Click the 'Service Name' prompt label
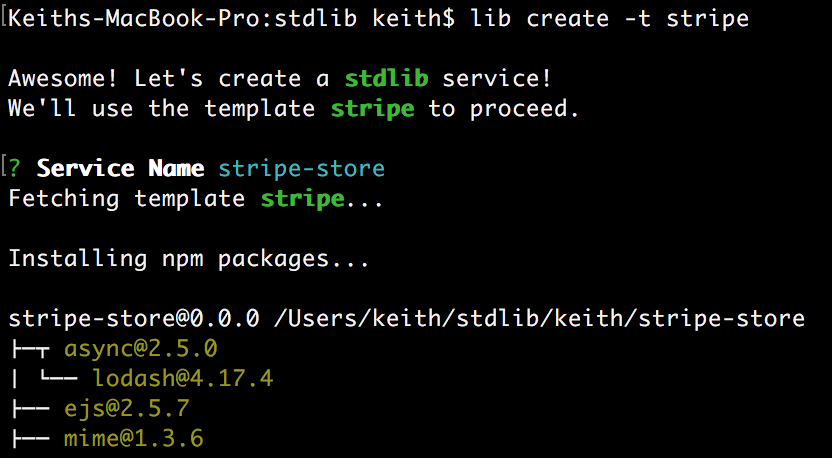Screen dimensions: 832x458 pos(120,168)
